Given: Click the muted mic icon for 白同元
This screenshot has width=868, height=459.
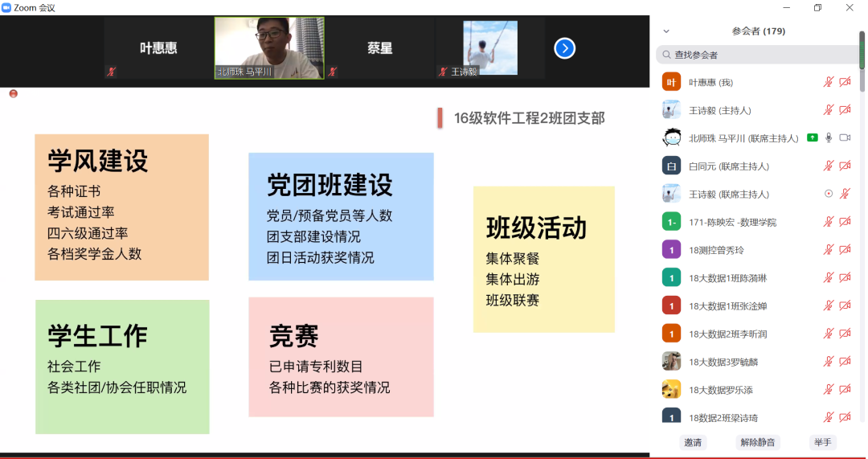Looking at the screenshot, I should tap(829, 166).
